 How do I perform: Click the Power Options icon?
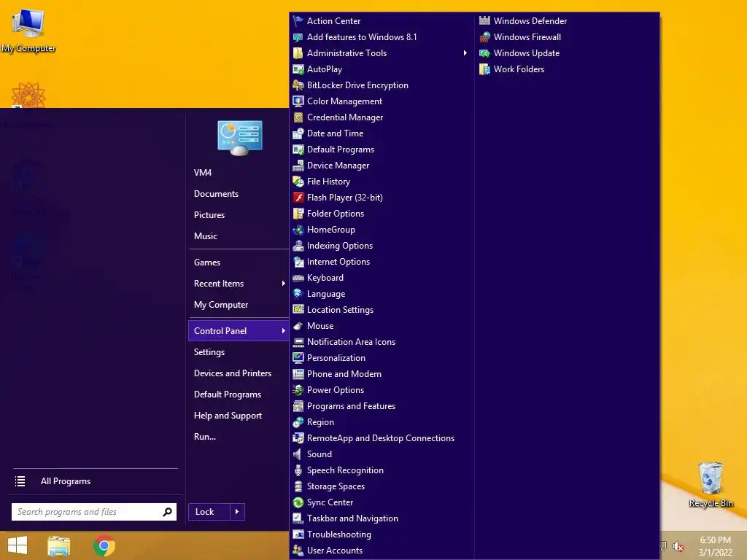298,390
